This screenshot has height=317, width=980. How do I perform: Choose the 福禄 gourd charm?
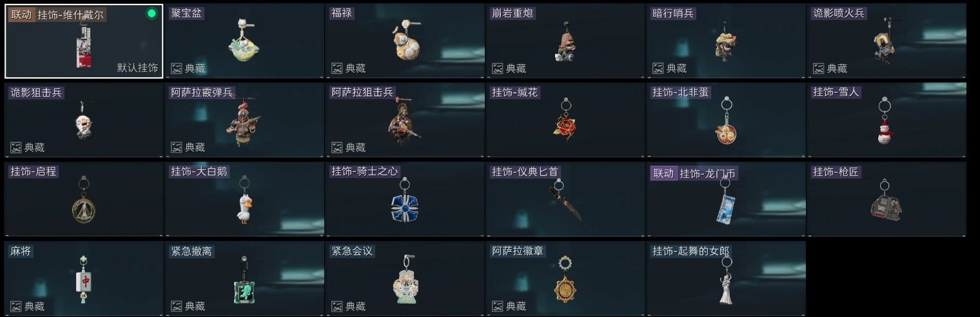coord(404,41)
